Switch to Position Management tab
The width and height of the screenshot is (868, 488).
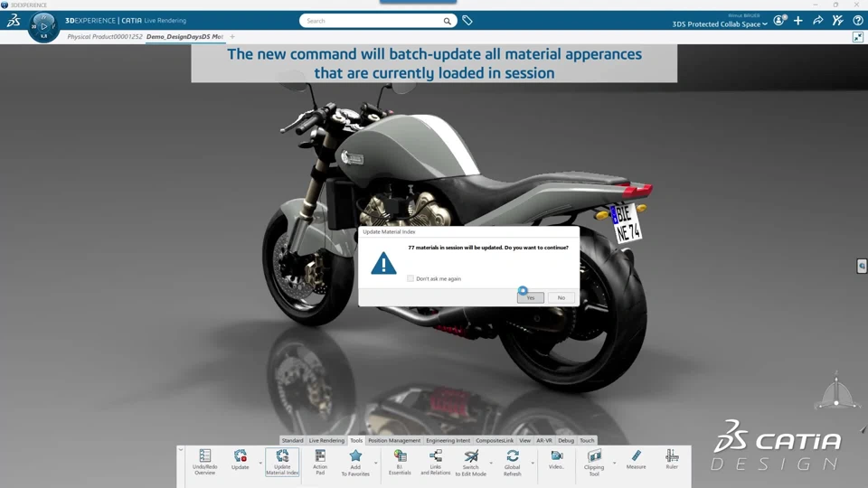point(394,440)
